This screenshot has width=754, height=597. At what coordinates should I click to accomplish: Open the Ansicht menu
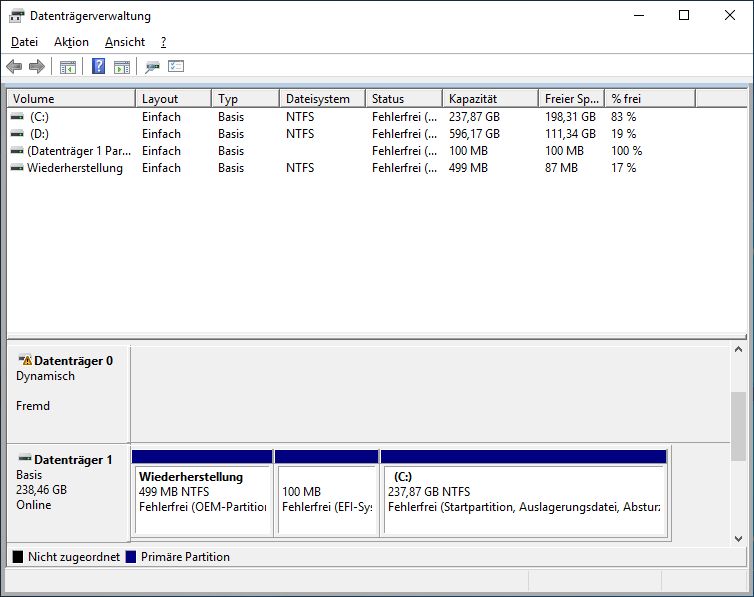[125, 42]
